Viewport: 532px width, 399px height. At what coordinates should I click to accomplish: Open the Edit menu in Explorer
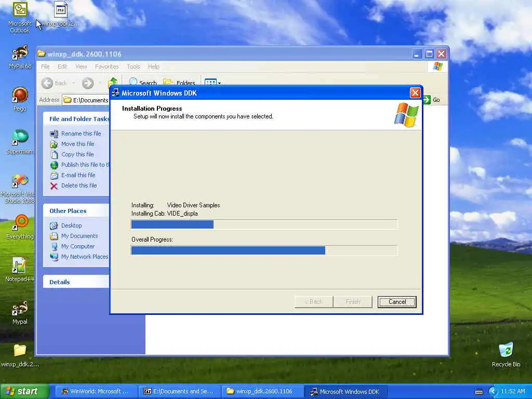coord(62,66)
